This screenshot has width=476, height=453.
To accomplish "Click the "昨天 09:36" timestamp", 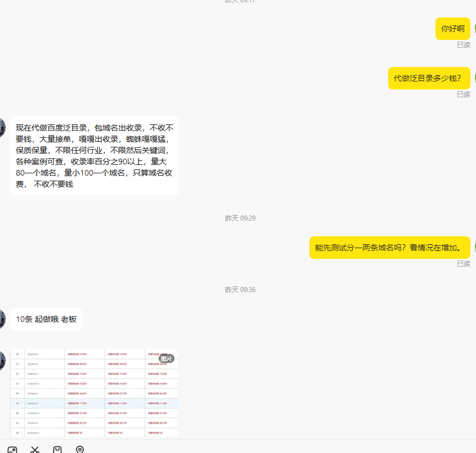I will (240, 290).
